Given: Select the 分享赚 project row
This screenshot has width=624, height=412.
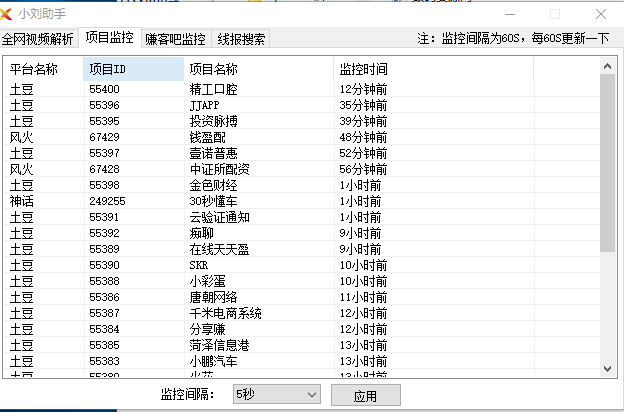Looking at the screenshot, I should [301, 329].
